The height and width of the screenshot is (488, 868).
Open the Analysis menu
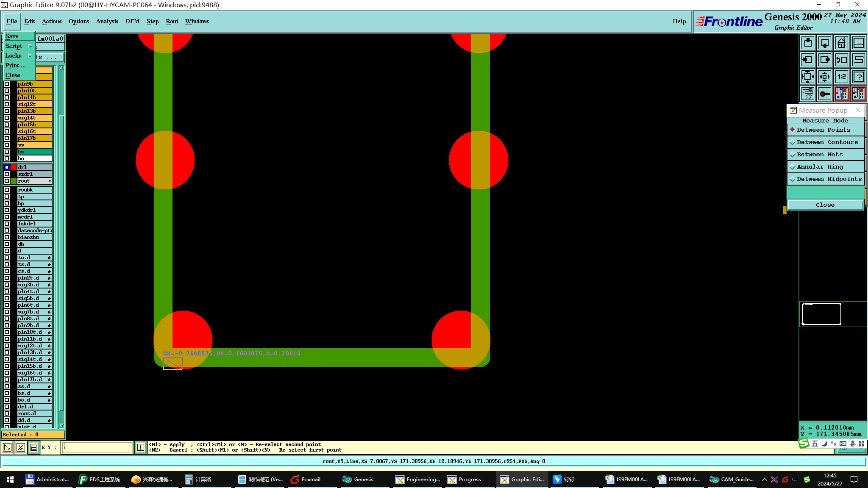pos(107,21)
